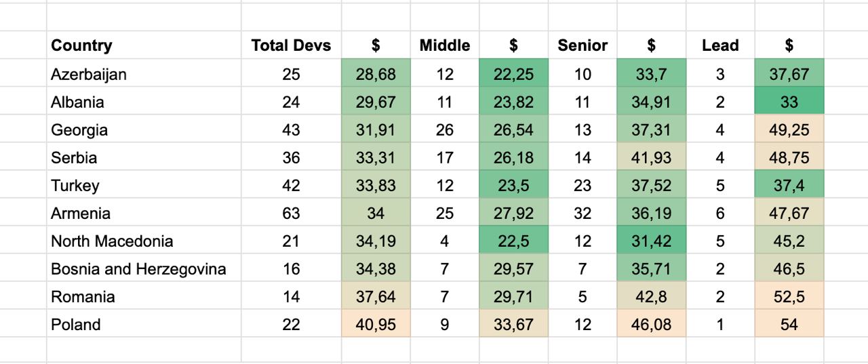Click the North Macedonia cell
Image resolution: width=868 pixels, height=364 pixels.
112,241
